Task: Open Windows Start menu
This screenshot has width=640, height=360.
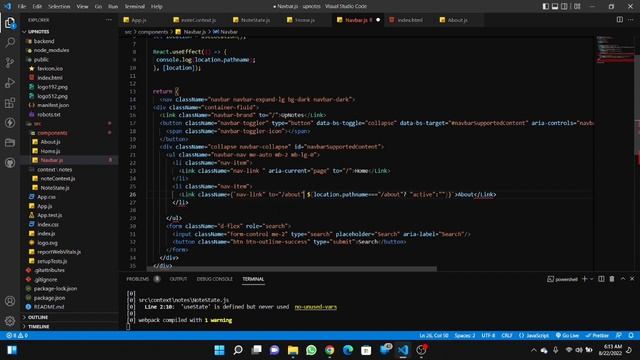Action: pos(219,350)
